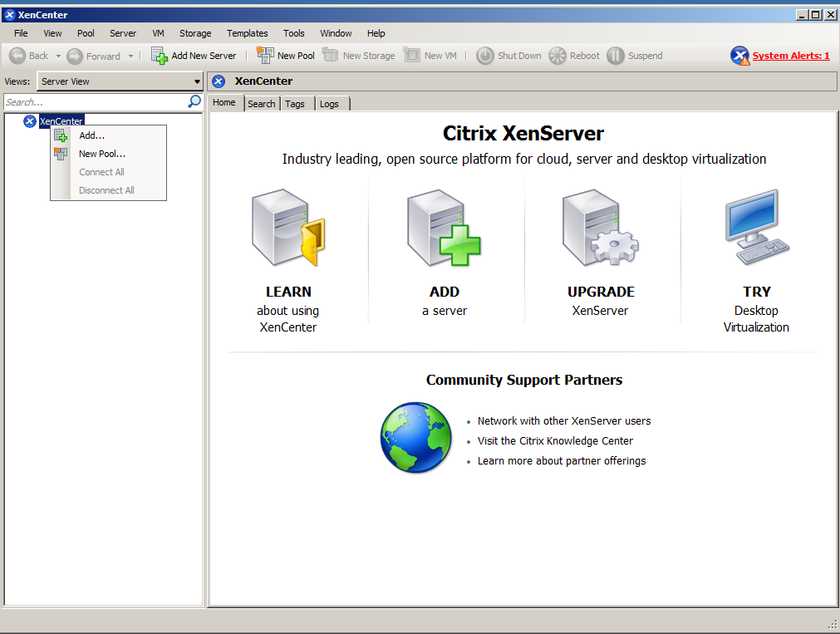Viewport: 840px width, 634px height.
Task: Open the LEARN about using XenCenter icon
Action: pos(288,228)
